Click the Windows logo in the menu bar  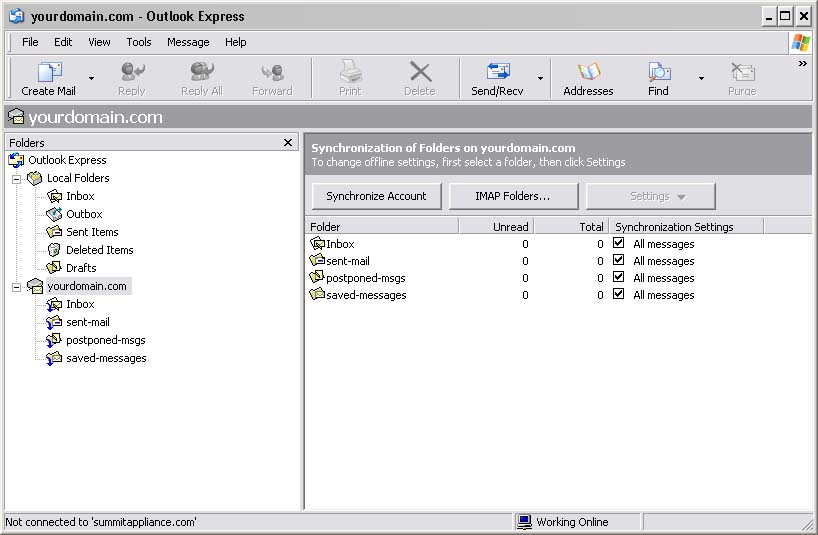800,42
